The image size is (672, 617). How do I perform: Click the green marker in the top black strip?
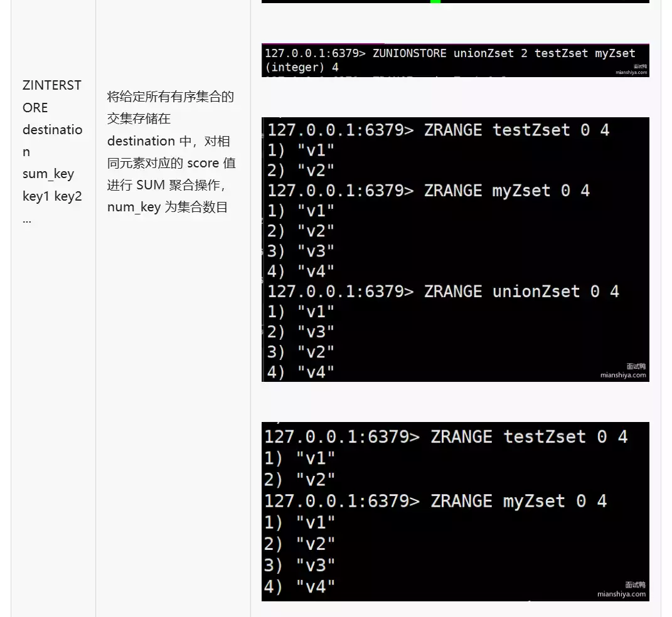(435, 2)
